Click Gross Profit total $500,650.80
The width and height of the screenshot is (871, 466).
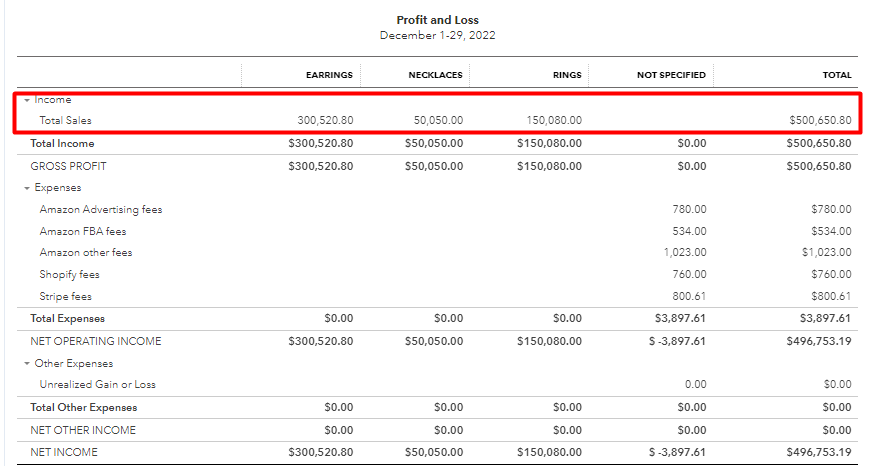[819, 166]
